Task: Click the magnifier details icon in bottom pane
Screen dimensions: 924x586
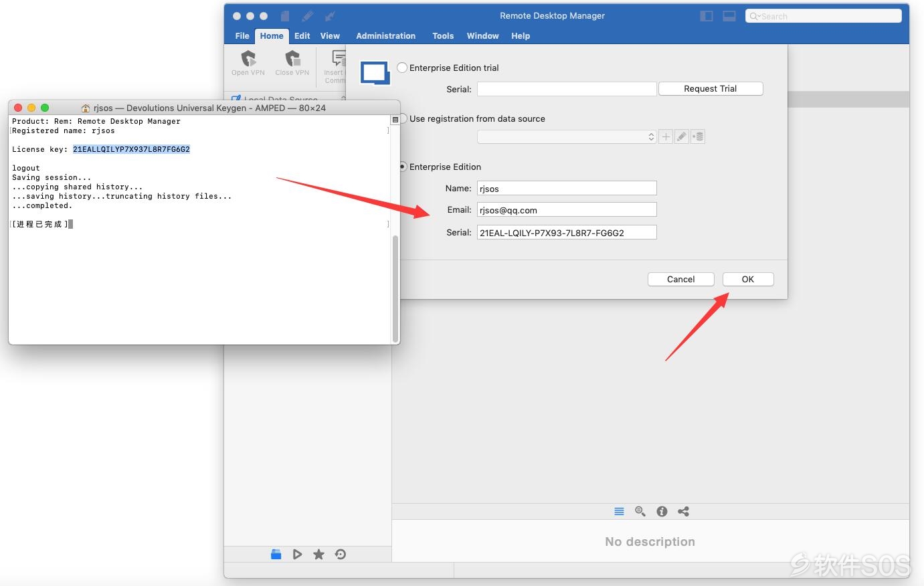Action: coord(640,511)
